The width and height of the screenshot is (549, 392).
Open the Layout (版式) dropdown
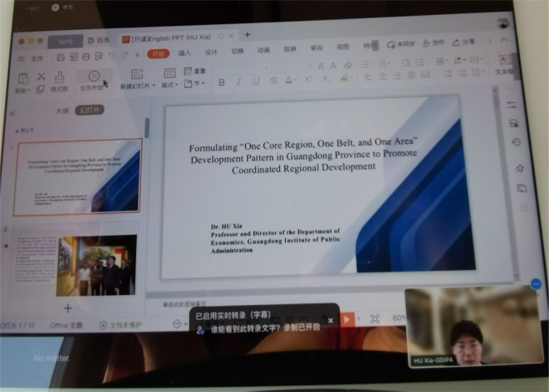170,84
